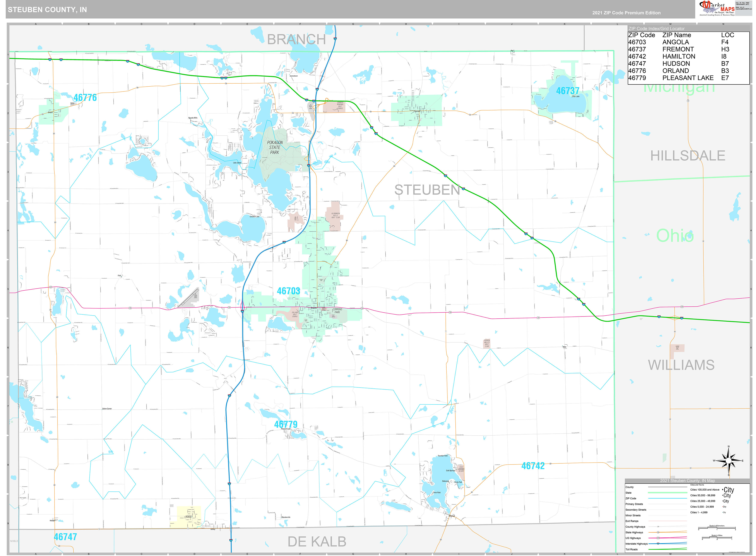Click the Scale in Miles bar
The width and height of the screenshot is (756, 556).
point(717,538)
